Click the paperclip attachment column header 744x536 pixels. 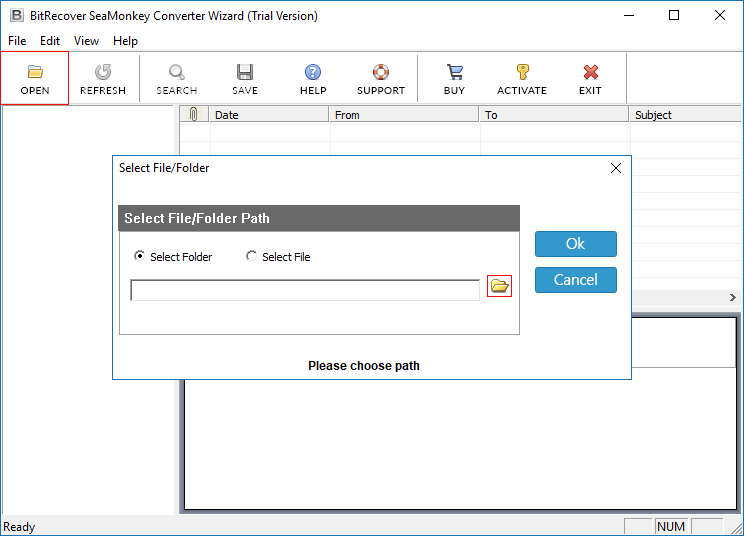(x=194, y=114)
